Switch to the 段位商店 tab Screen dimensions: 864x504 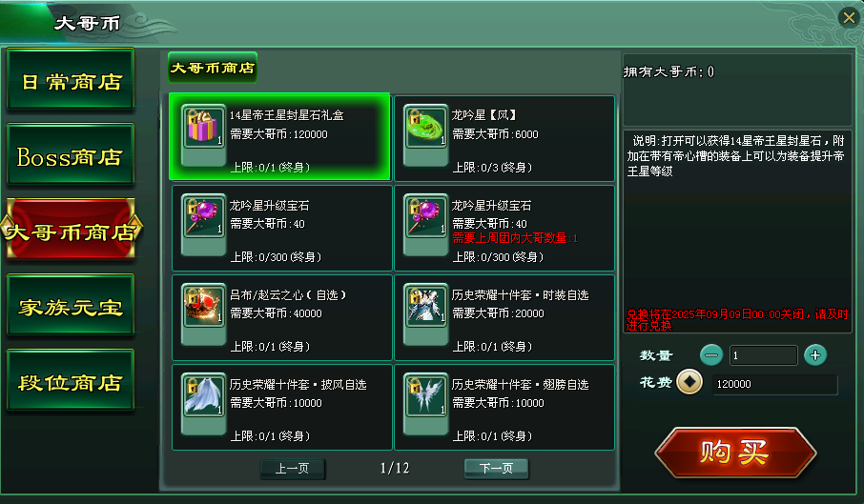71,381
